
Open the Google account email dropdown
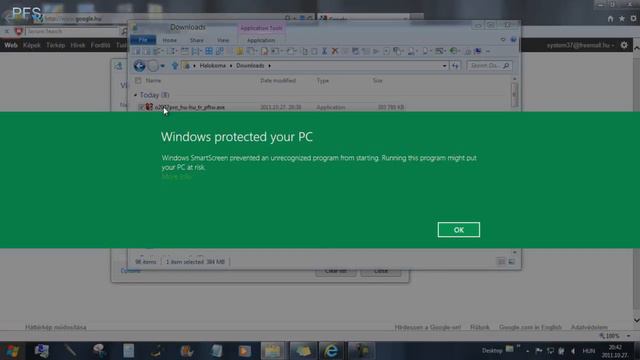[580, 45]
